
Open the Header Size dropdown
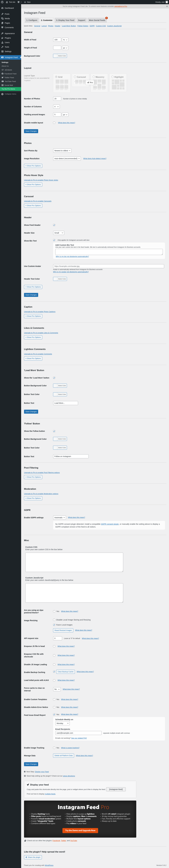[x=59, y=233]
